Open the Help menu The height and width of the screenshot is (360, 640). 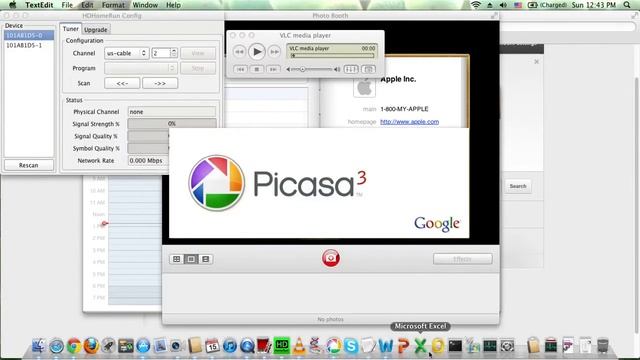tap(173, 5)
